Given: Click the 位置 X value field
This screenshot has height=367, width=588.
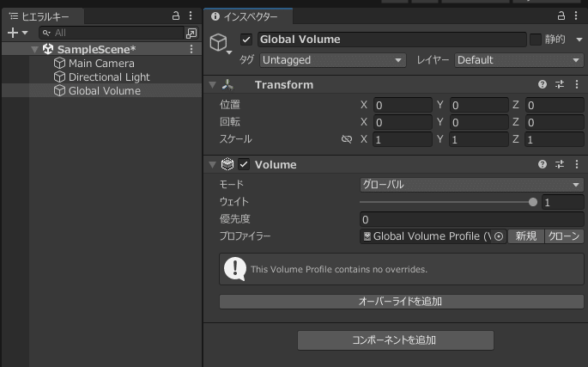Looking at the screenshot, I should [403, 105].
